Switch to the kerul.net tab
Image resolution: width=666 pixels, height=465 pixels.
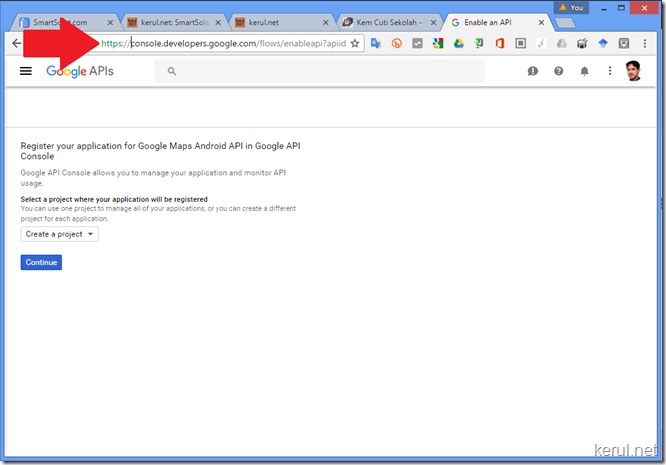click(x=280, y=23)
